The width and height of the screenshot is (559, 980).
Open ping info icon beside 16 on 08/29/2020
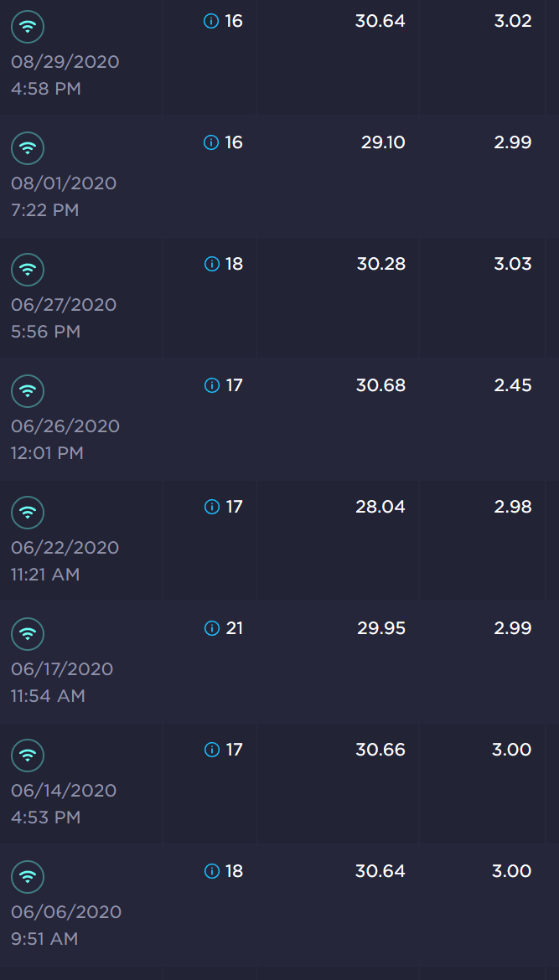211,21
